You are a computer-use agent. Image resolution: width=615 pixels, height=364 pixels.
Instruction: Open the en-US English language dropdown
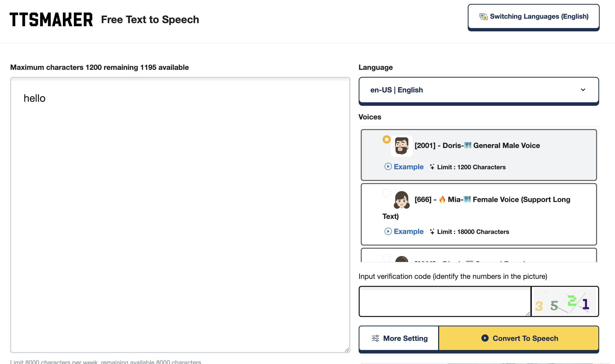[479, 90]
